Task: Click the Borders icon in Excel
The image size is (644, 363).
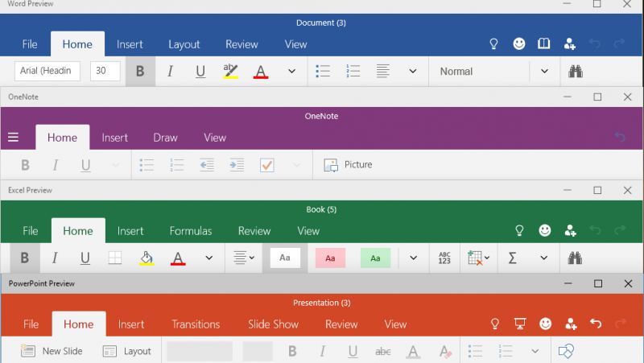Action: click(115, 258)
